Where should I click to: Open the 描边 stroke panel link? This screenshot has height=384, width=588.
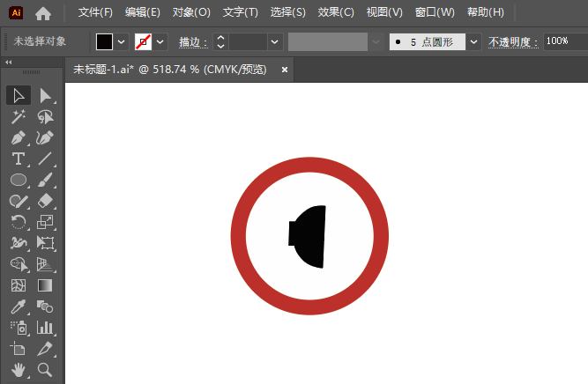pos(193,42)
